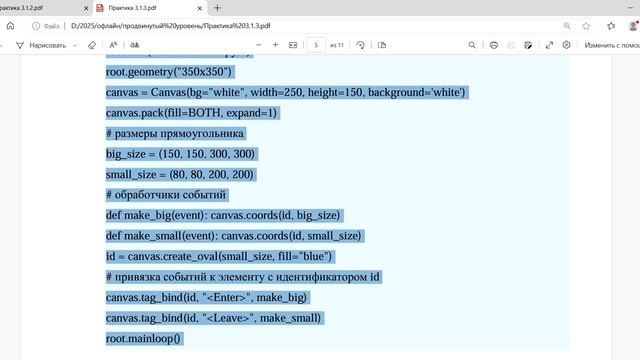
Task: Open the PDF search magnifier
Action: tap(472, 45)
